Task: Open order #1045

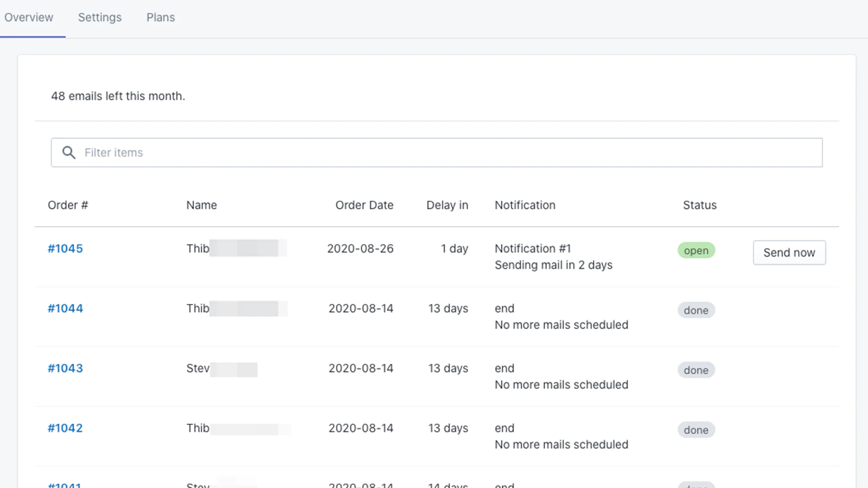Action: pyautogui.click(x=65, y=248)
